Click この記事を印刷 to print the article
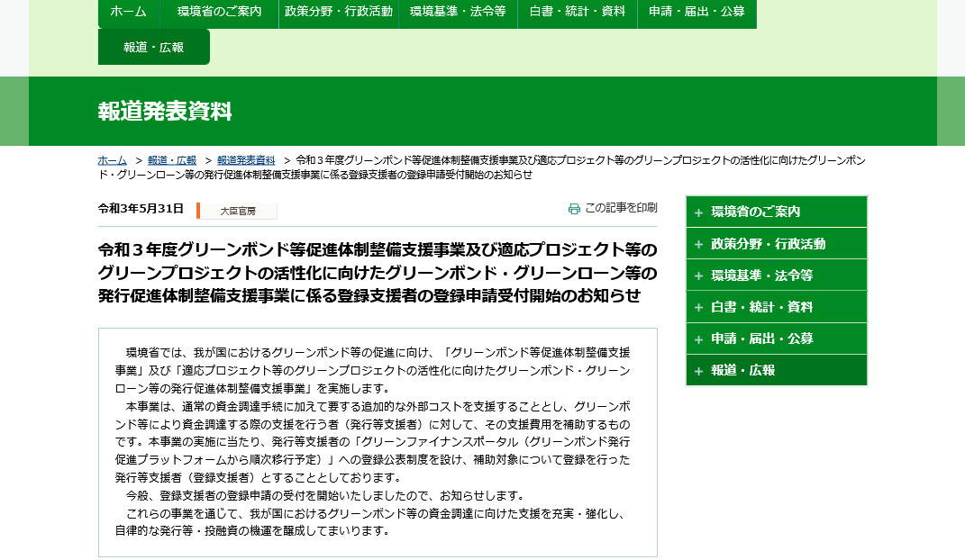 pos(621,208)
